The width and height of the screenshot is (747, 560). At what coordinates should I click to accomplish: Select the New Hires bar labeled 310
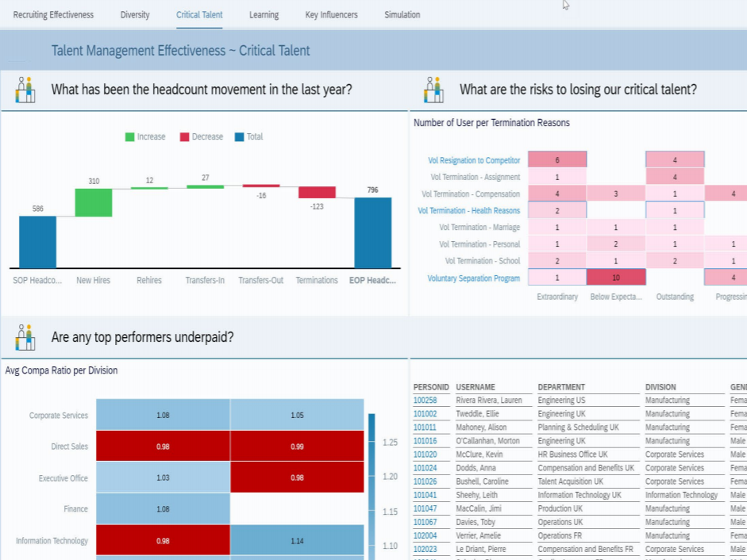(x=94, y=203)
